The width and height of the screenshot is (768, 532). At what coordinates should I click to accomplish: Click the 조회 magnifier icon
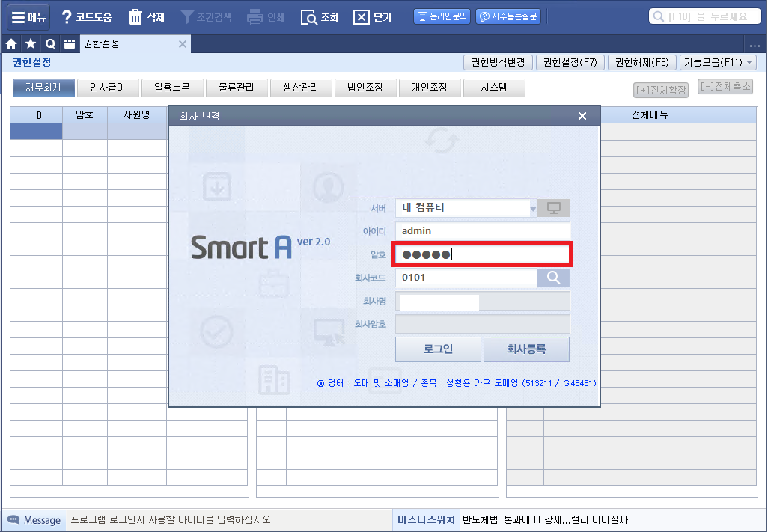[x=308, y=18]
